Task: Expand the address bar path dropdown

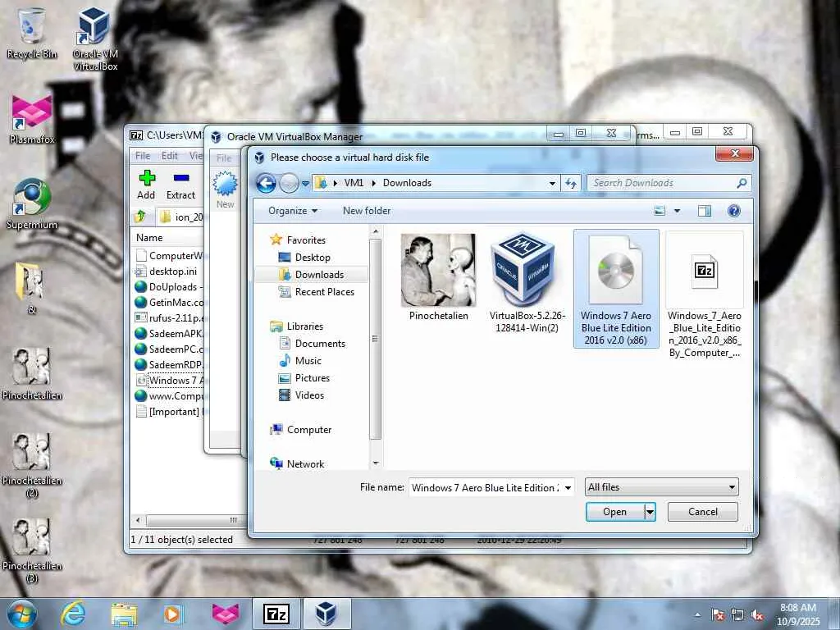Action: tap(552, 183)
